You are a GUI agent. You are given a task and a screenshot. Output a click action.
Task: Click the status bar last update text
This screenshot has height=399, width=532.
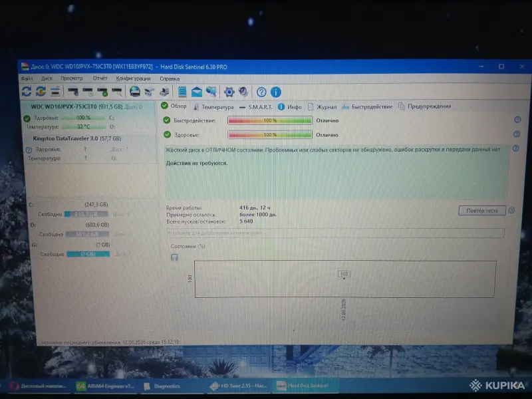tap(108, 342)
